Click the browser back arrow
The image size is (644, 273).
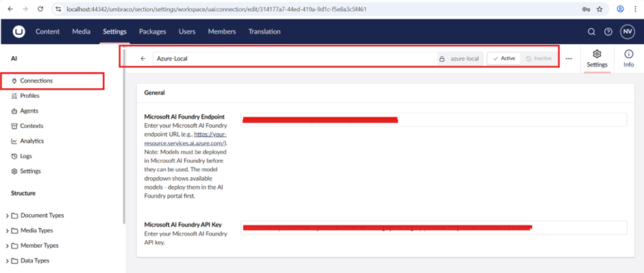point(10,9)
